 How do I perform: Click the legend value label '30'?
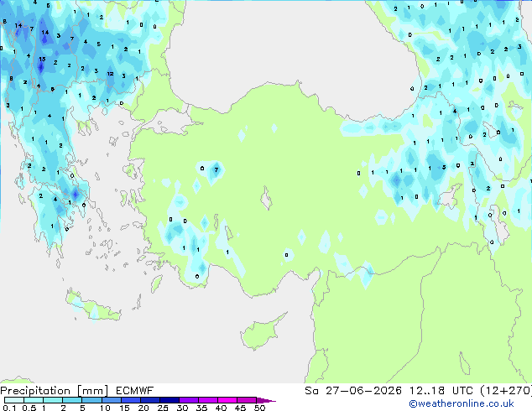point(182,408)
